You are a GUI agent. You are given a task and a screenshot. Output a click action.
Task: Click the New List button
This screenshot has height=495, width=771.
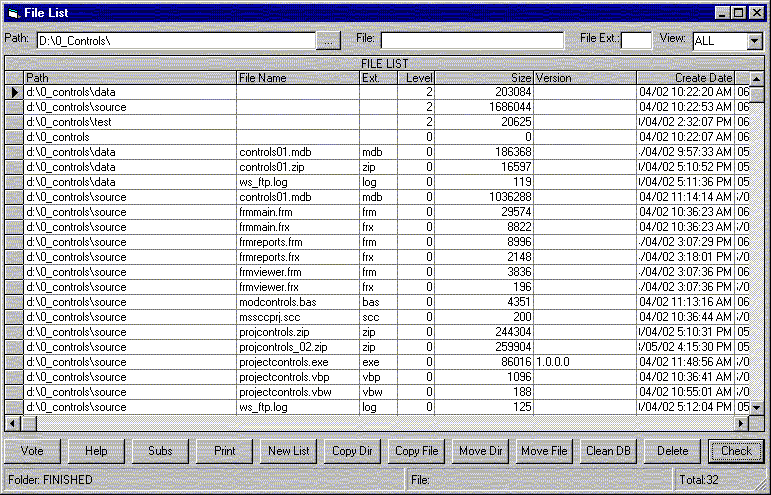(x=289, y=451)
